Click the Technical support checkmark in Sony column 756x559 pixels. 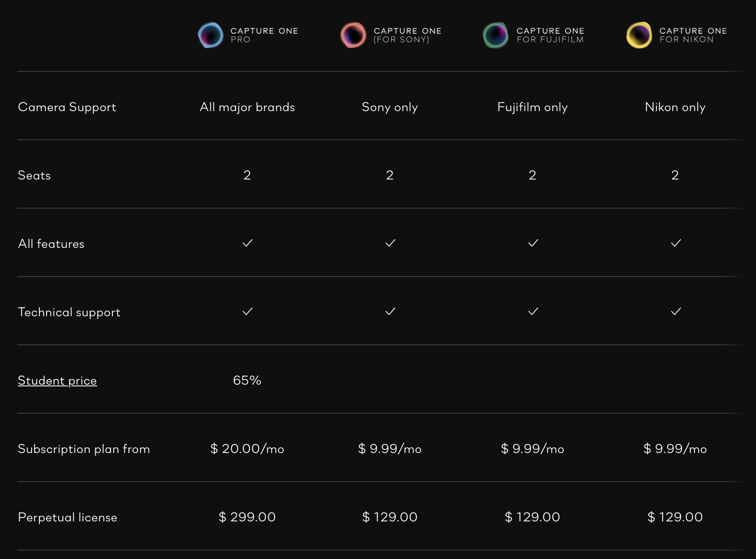pos(390,311)
